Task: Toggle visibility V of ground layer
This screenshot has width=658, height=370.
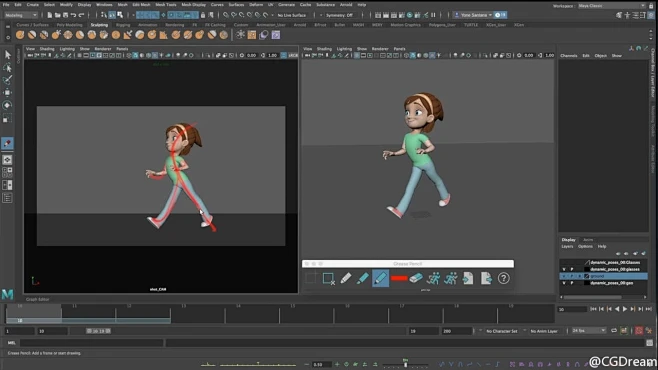Action: pos(564,276)
